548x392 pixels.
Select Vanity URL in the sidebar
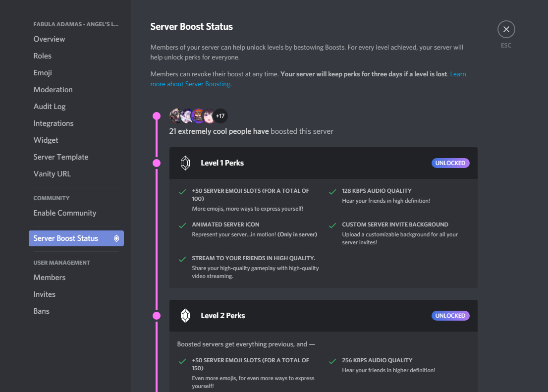pyautogui.click(x=52, y=173)
